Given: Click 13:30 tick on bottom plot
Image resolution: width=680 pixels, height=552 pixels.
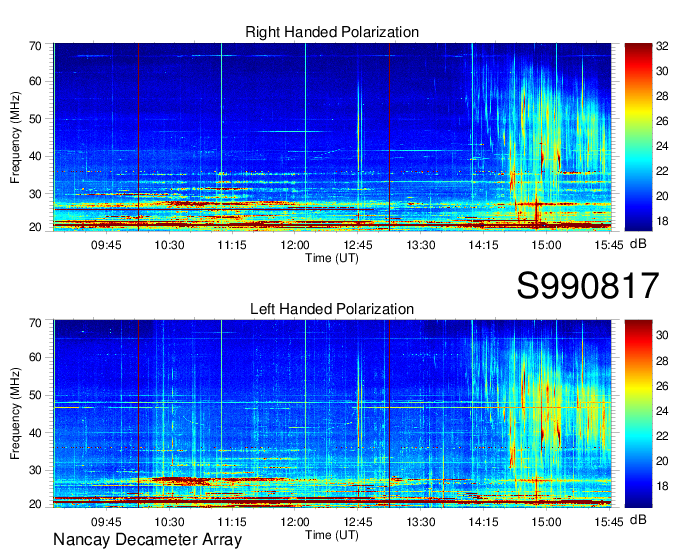Looking at the screenshot, I should click(421, 522).
